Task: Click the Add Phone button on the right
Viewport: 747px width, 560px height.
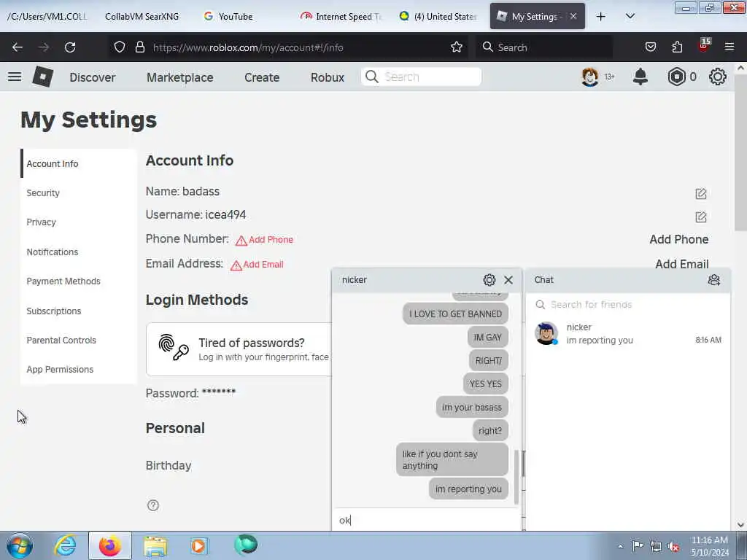Action: tap(679, 239)
